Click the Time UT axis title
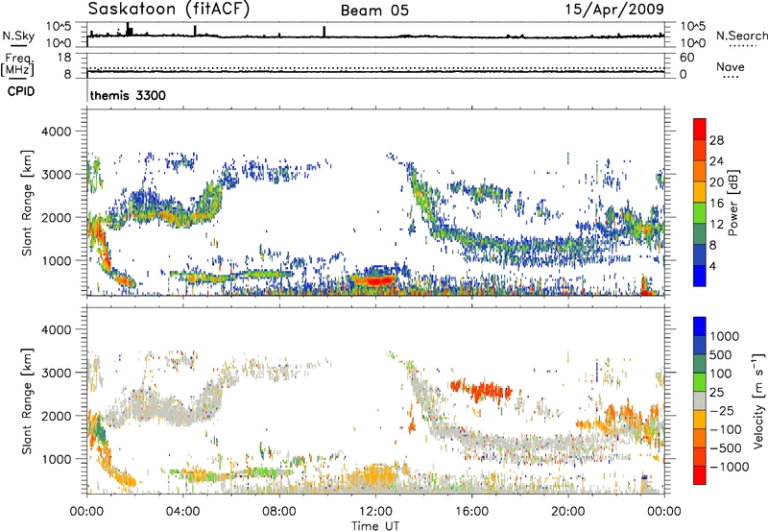 (375, 526)
